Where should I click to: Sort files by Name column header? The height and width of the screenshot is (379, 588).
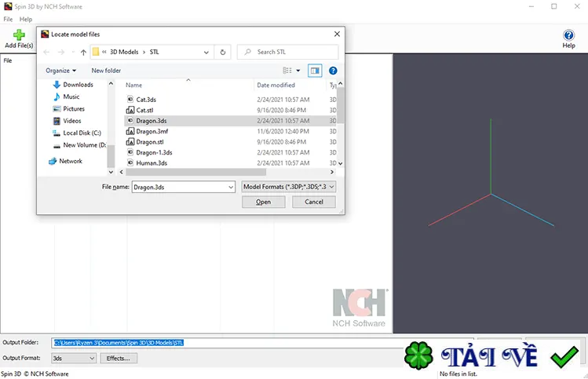click(x=134, y=85)
